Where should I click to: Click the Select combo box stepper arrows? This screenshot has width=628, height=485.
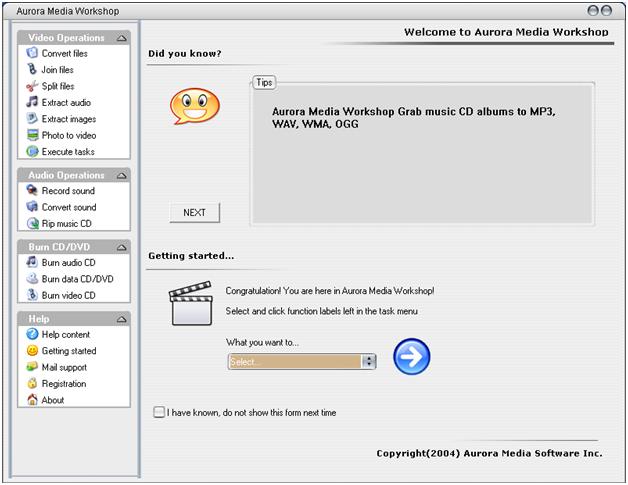[x=368, y=362]
